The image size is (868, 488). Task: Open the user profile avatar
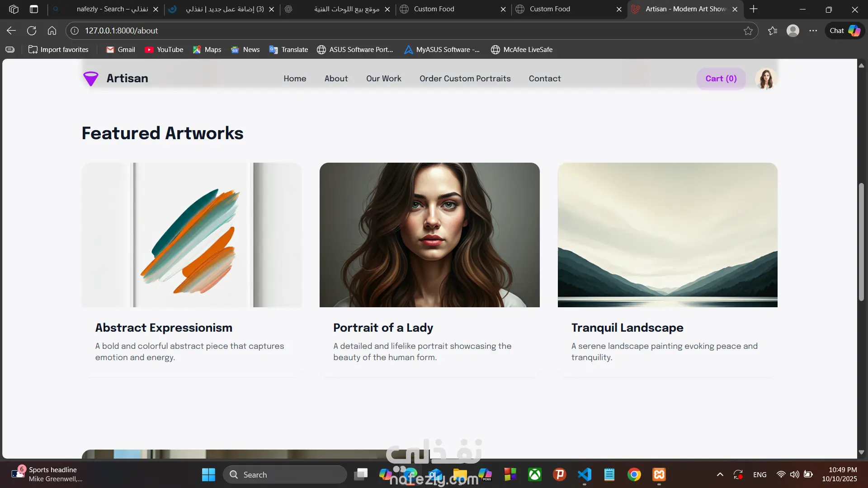pyautogui.click(x=765, y=79)
